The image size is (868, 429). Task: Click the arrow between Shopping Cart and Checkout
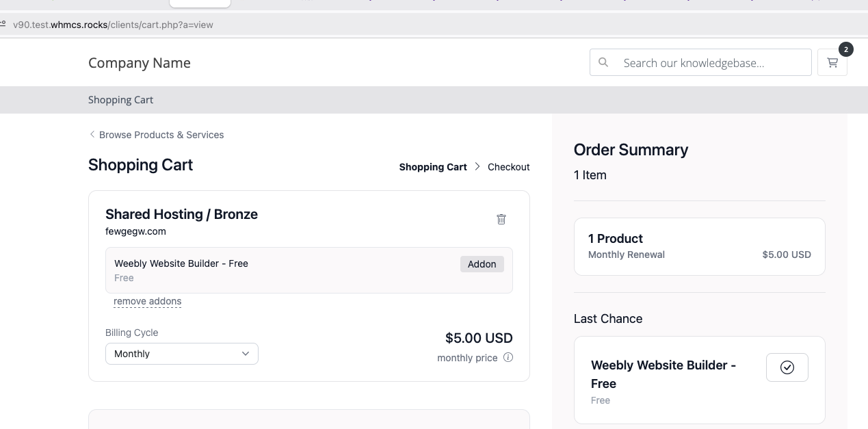coord(477,166)
